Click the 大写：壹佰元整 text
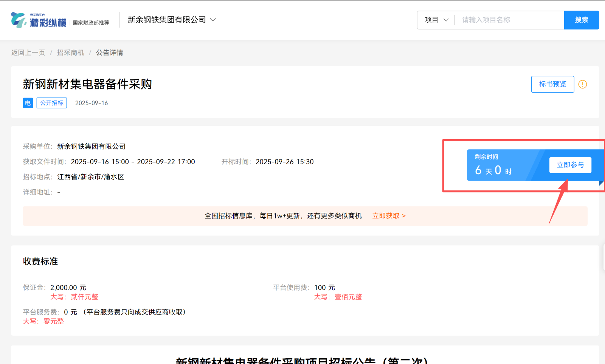 point(338,297)
